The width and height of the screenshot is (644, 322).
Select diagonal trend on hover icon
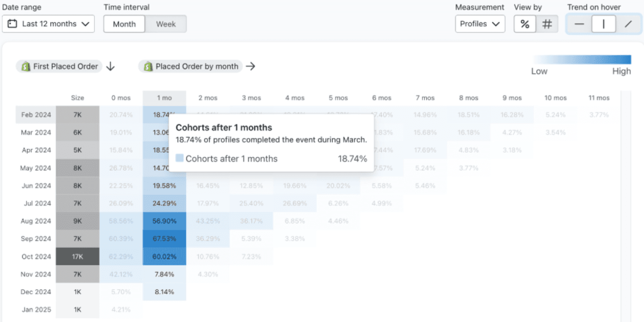click(x=628, y=24)
